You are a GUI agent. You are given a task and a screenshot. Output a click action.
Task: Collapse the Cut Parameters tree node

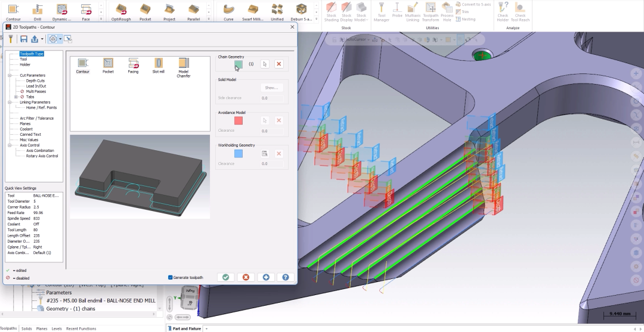click(x=10, y=76)
